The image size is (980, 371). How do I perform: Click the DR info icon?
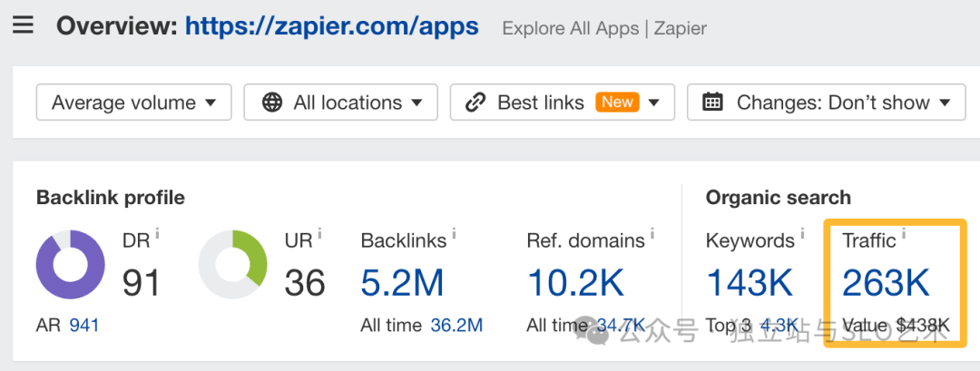(157, 234)
